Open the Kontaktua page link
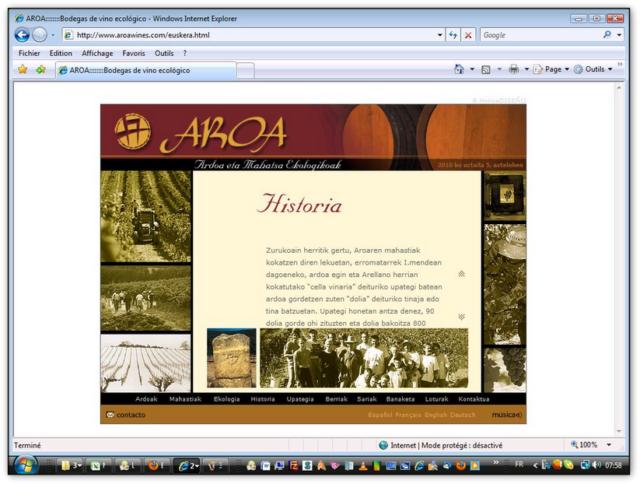640x484 pixels. click(x=473, y=399)
